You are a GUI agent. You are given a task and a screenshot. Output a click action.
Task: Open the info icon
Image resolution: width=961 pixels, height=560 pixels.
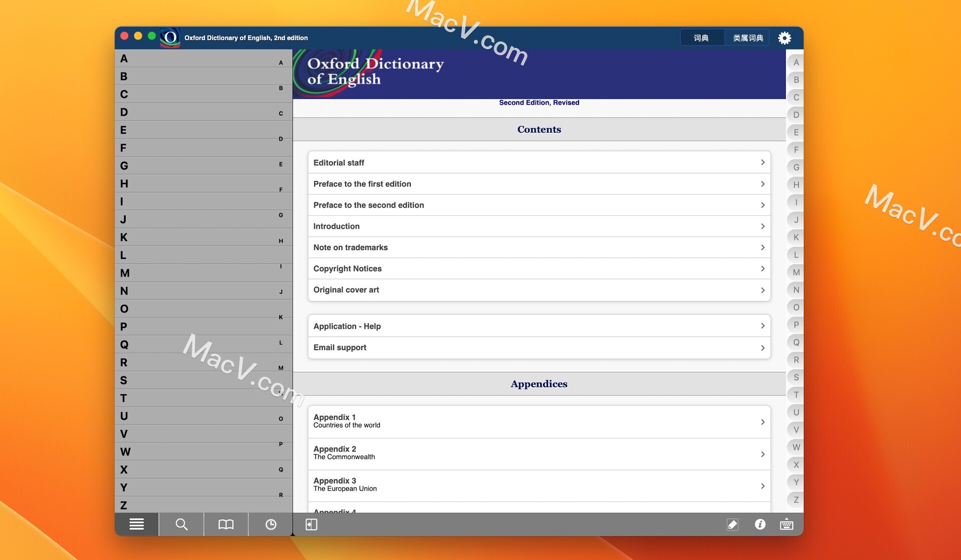(x=760, y=524)
